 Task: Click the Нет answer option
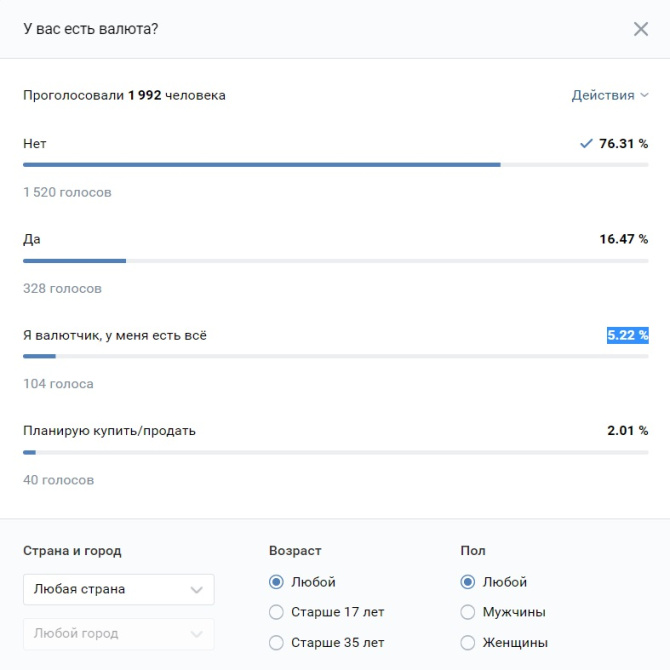point(35,143)
